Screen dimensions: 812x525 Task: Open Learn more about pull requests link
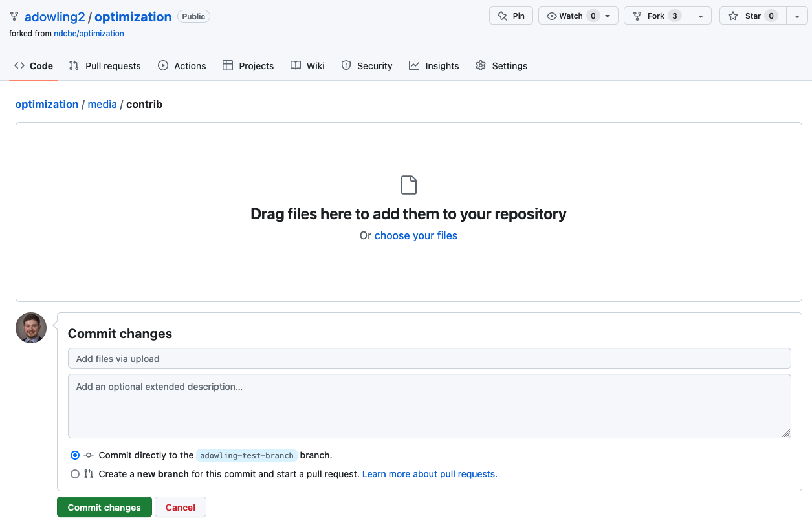pyautogui.click(x=430, y=474)
